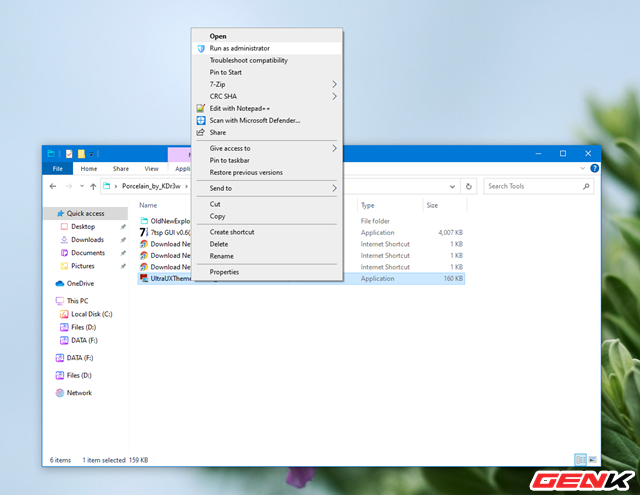Choose Restore previous versions
The image size is (640, 495).
pyautogui.click(x=267, y=173)
